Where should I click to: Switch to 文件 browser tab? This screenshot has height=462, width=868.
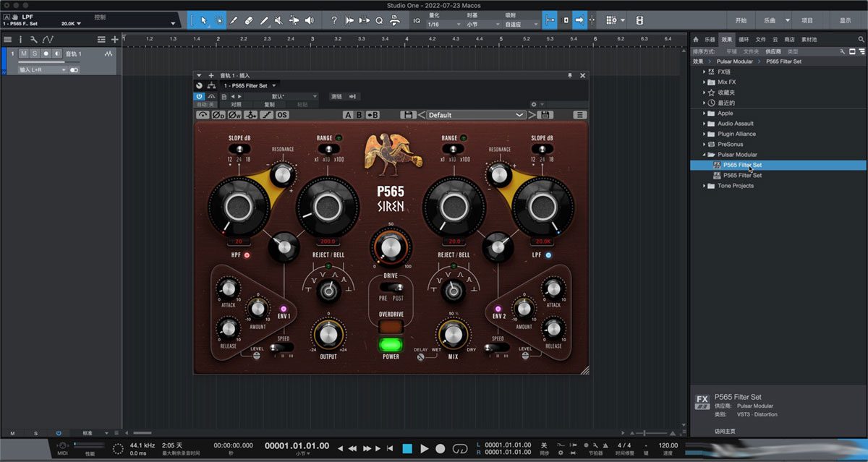click(x=760, y=40)
